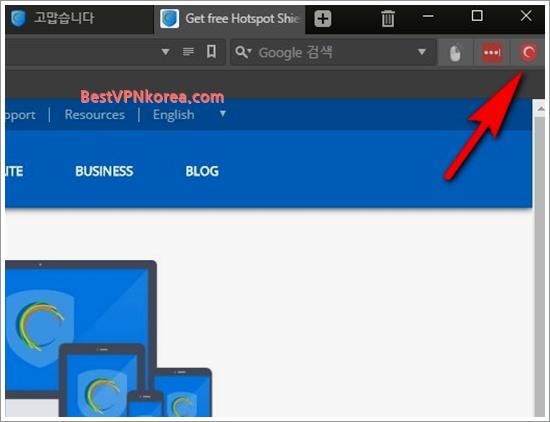
Task: Click the search magnifier engine icon
Action: (243, 52)
